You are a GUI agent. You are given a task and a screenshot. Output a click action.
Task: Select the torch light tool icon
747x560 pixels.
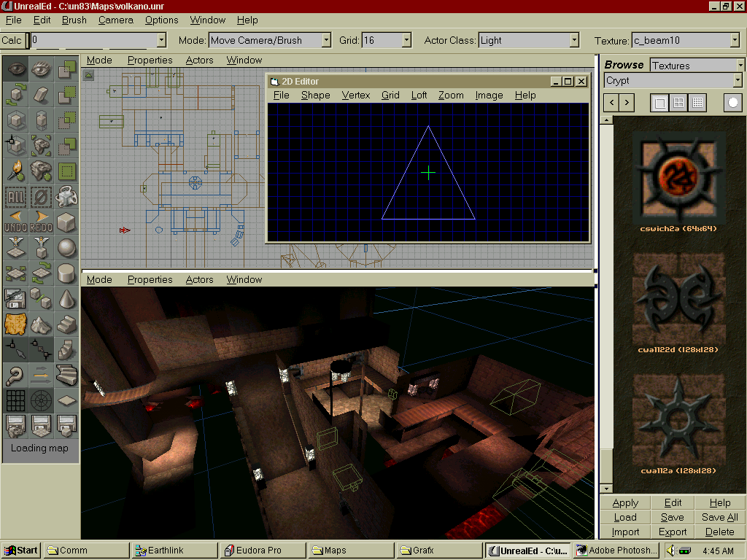[x=15, y=171]
